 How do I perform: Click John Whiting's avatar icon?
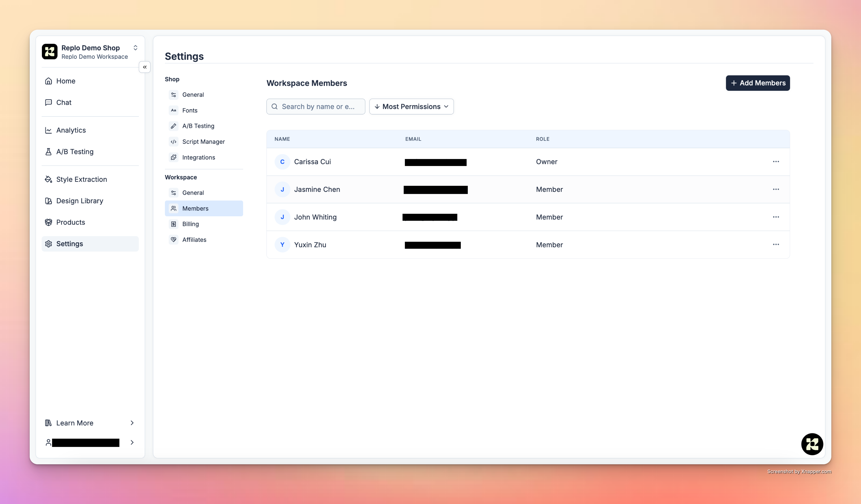[x=282, y=217]
